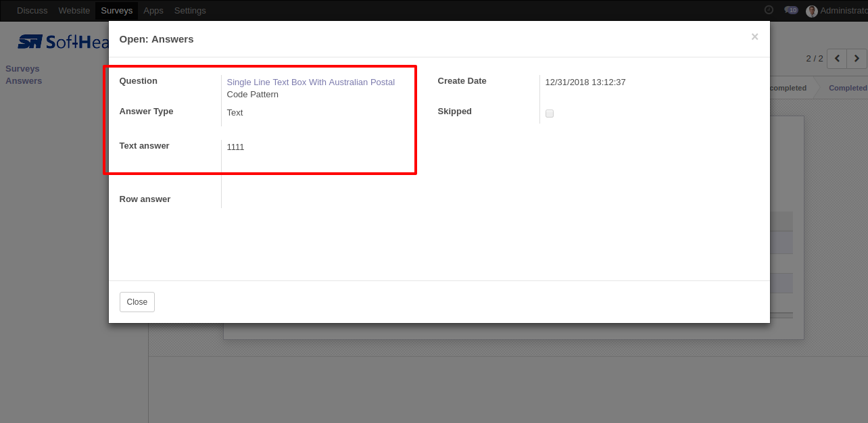The height and width of the screenshot is (423, 868).
Task: Select Answers in the left sidebar
Action: click(x=24, y=81)
